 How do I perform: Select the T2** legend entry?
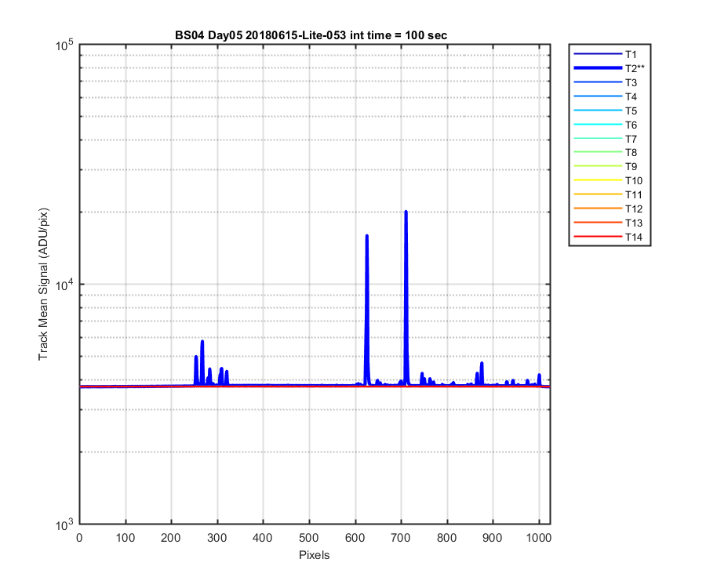(609, 68)
